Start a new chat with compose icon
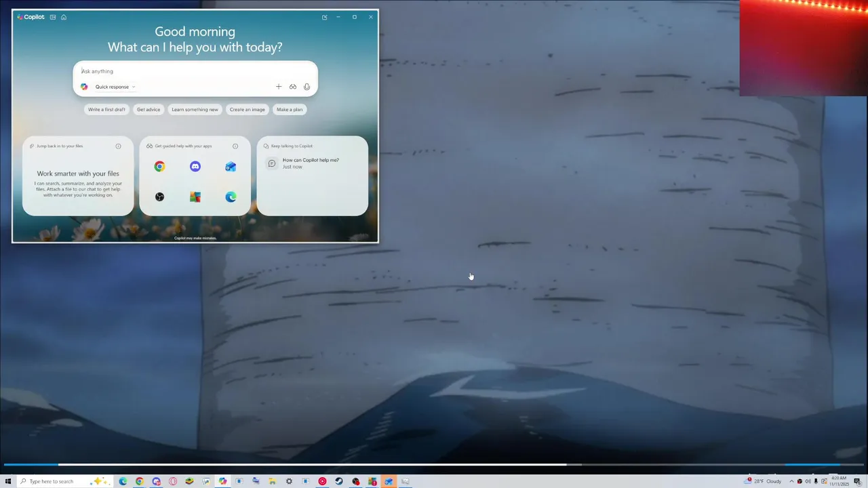868x488 pixels. (x=325, y=17)
